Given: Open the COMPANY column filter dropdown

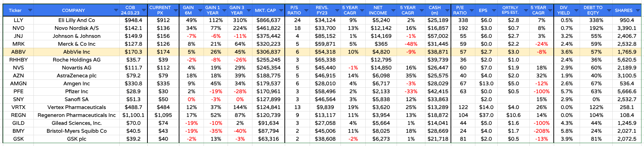Looking at the screenshot, I should point(116,10).
